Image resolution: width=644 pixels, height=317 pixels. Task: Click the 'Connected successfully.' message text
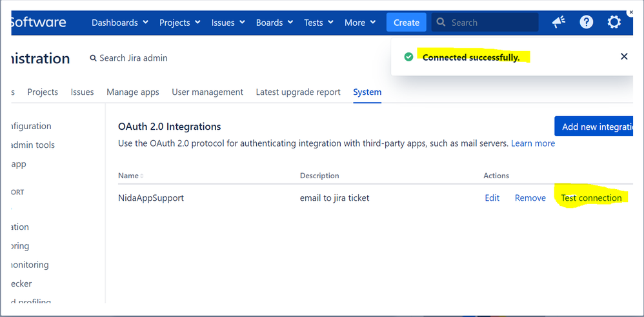(471, 57)
